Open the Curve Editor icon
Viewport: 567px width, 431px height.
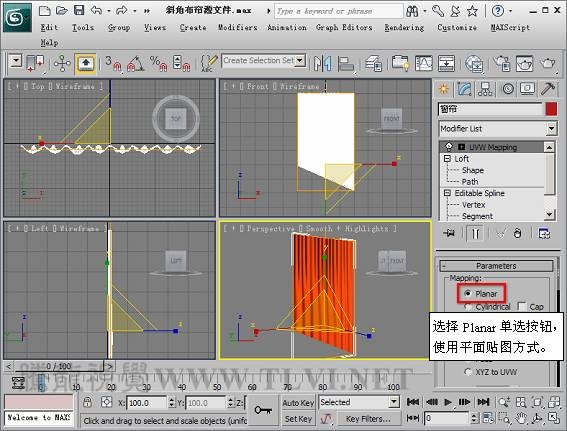(x=423, y=64)
